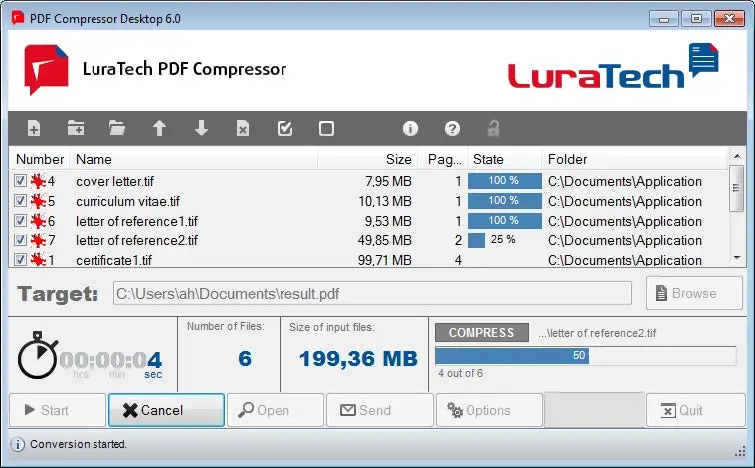Image resolution: width=755 pixels, height=468 pixels.
Task: Click the overall progress bar at 50
Action: click(x=586, y=356)
